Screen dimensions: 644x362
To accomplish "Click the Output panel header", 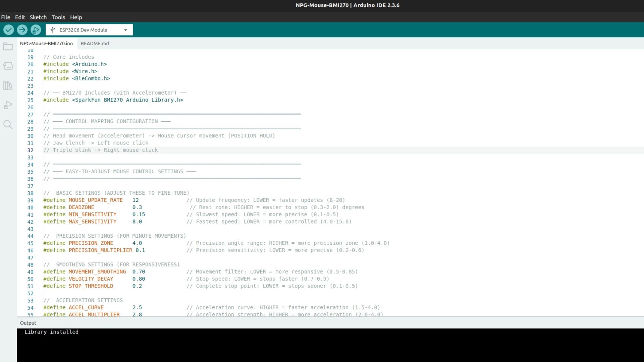I will [x=28, y=323].
